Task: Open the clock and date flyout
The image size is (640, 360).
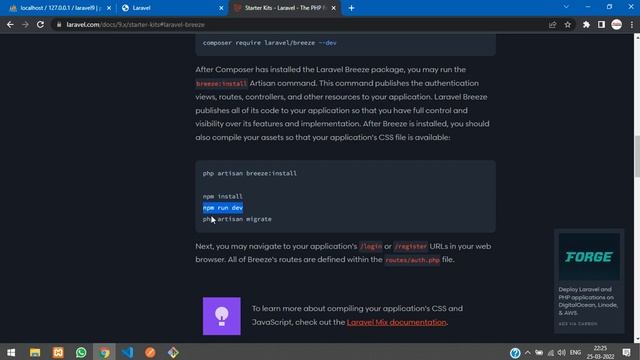Action: pos(600,352)
